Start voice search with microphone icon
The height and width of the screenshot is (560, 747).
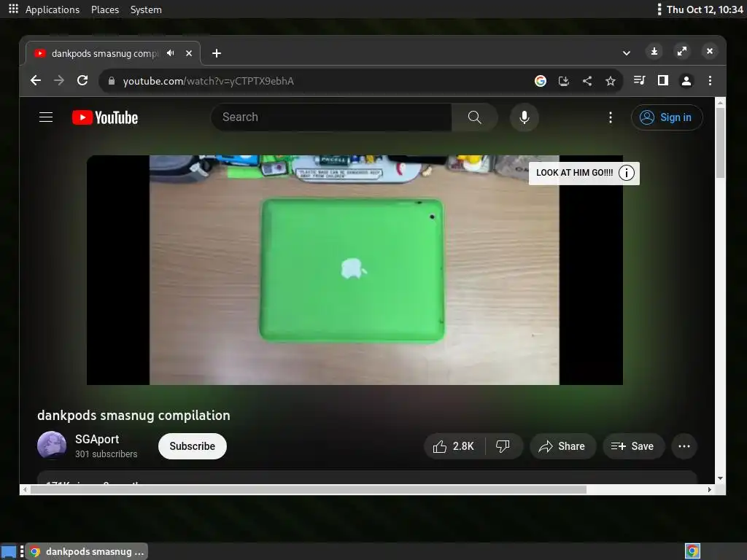(x=524, y=117)
